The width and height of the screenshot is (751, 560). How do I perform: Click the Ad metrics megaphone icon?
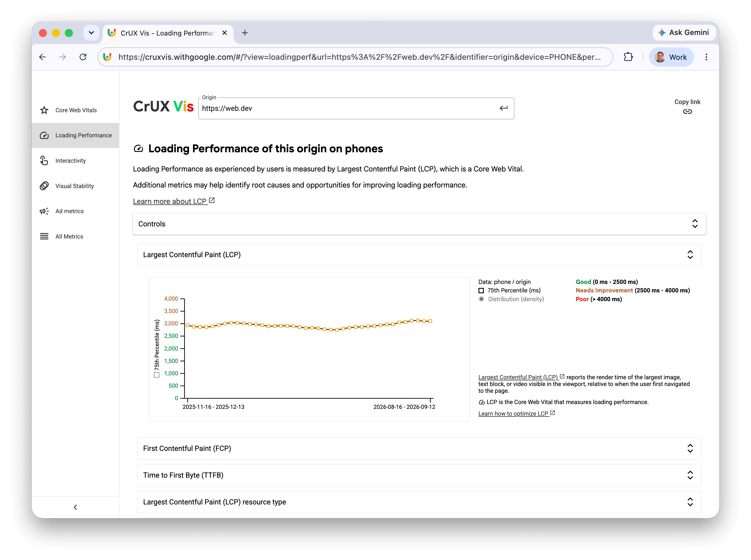[x=44, y=211]
